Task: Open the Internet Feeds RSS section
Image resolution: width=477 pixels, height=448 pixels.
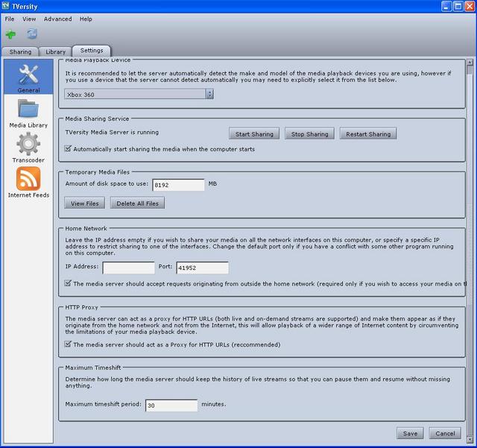Action: coord(28,183)
